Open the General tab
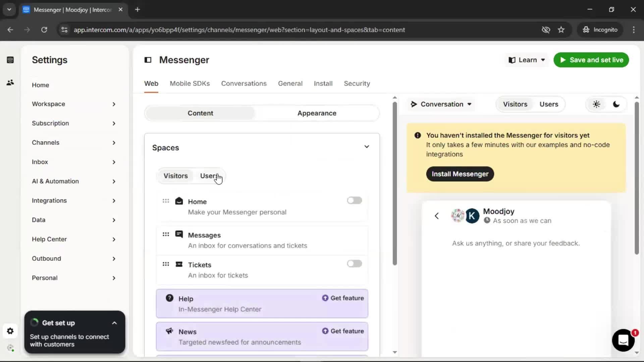The height and width of the screenshot is (362, 644). tap(290, 83)
